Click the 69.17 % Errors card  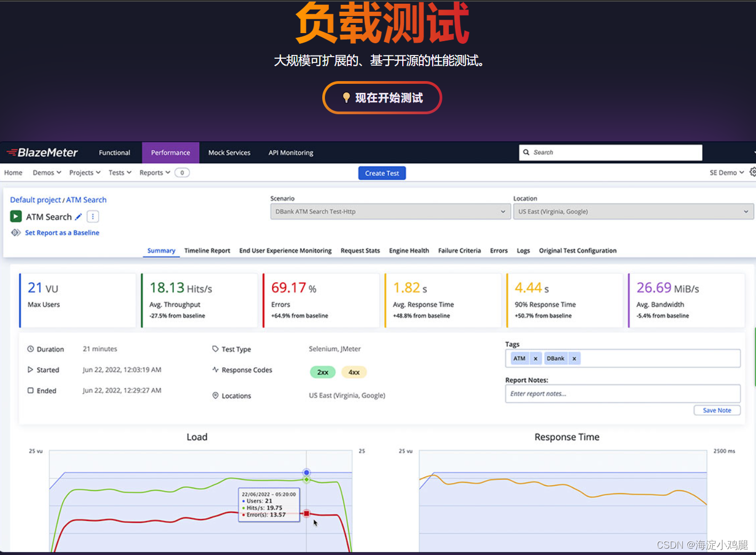[x=321, y=300]
